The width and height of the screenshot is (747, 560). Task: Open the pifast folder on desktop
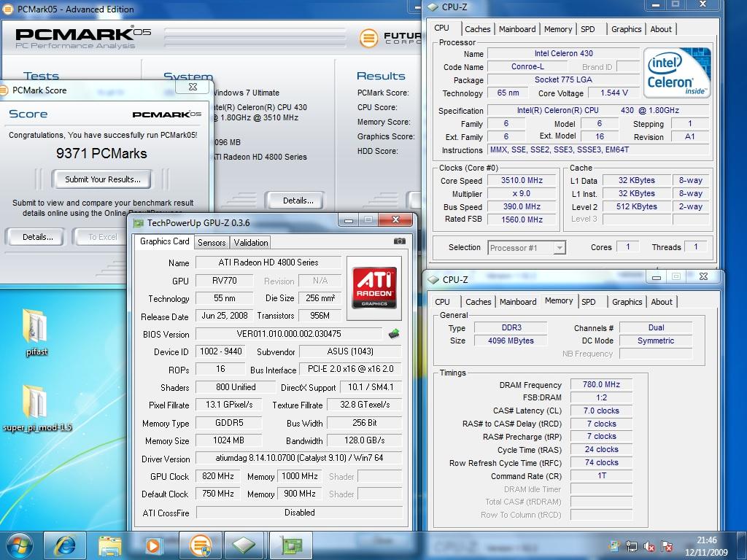36,332
